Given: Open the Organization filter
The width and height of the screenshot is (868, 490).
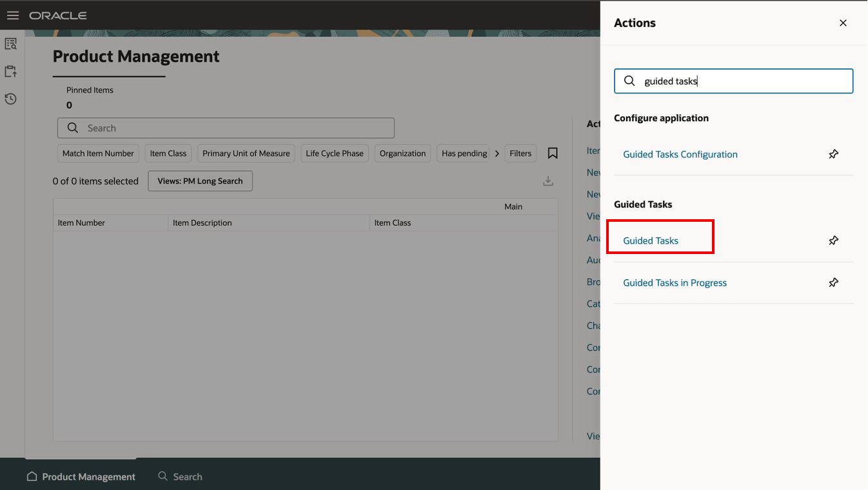Looking at the screenshot, I should coord(402,153).
